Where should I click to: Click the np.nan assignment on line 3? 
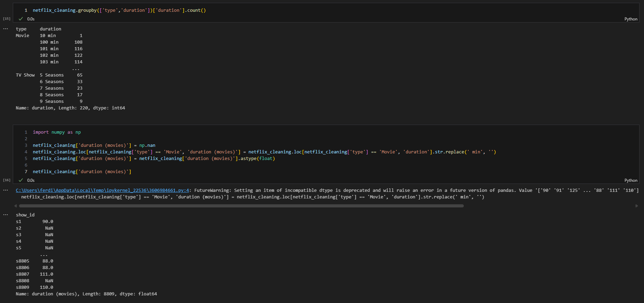click(x=147, y=145)
